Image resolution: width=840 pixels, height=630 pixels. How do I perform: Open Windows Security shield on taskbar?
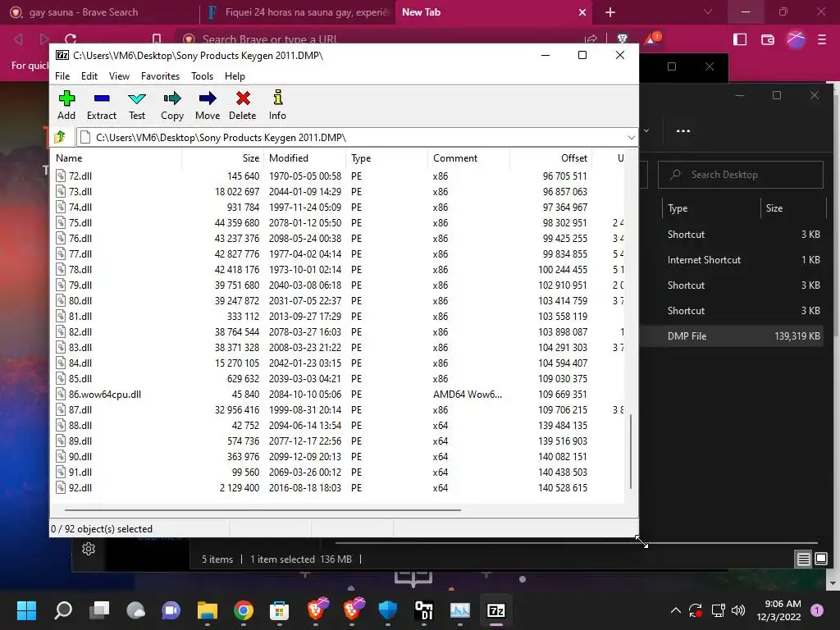[x=387, y=610]
